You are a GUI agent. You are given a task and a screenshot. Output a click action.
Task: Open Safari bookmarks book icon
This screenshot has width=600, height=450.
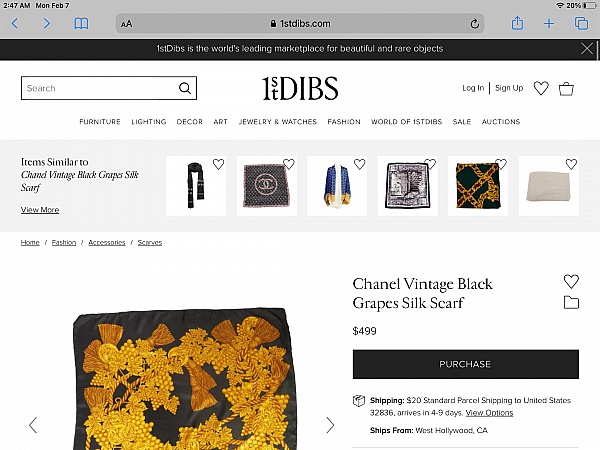(x=81, y=24)
